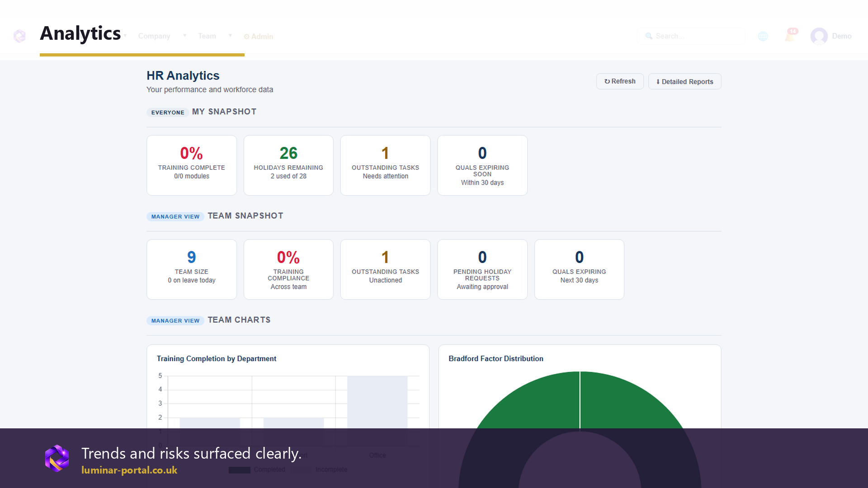The image size is (868, 488).
Task: Select the Quals Expiring Soon card
Action: [482, 165]
